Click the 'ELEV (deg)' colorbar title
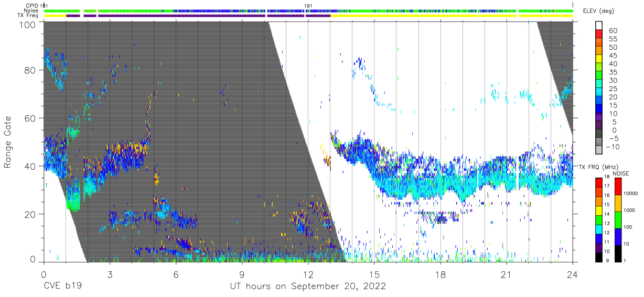This screenshot has height=297, width=644. click(x=599, y=11)
